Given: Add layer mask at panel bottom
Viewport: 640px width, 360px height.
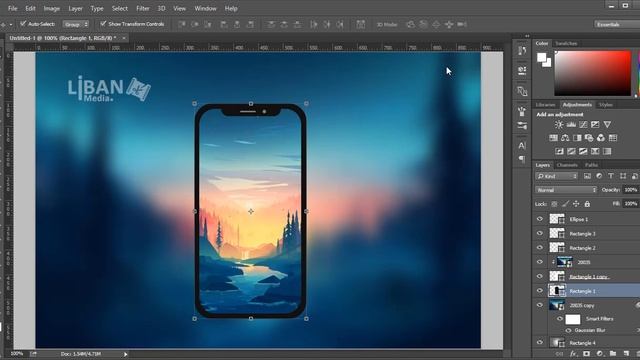Looking at the screenshot, I should pyautogui.click(x=587, y=353).
